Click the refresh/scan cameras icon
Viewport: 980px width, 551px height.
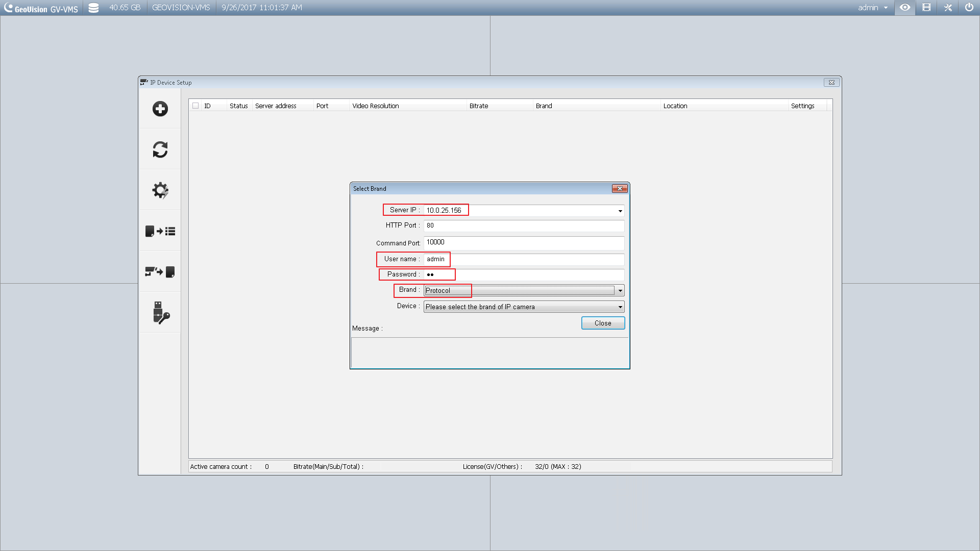[x=160, y=149]
